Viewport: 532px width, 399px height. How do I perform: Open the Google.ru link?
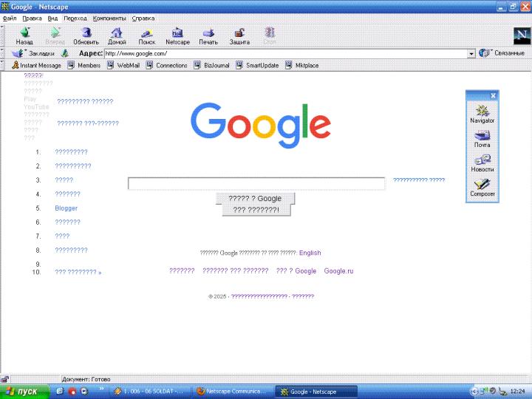point(338,270)
